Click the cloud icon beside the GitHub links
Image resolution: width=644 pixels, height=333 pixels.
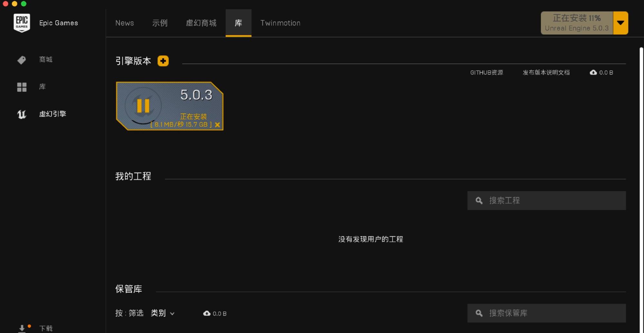click(593, 73)
